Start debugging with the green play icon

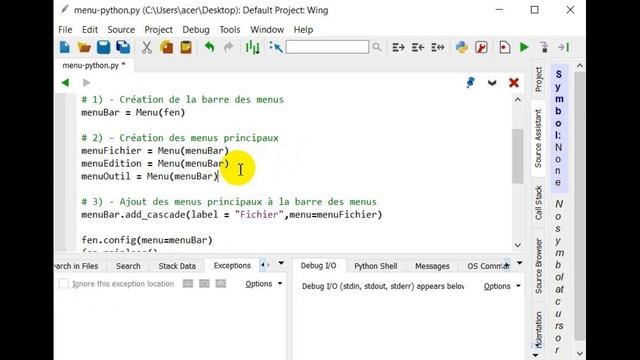(x=524, y=47)
